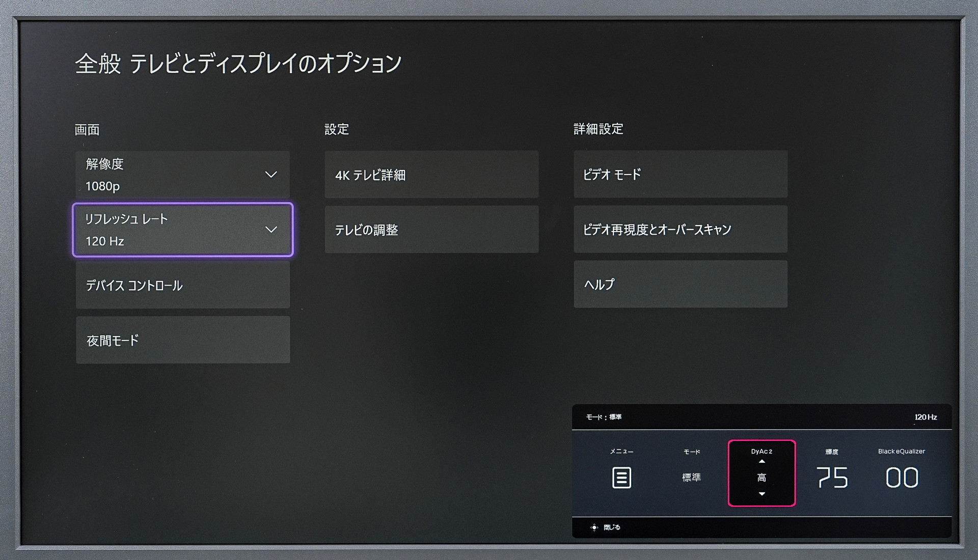Image resolution: width=978 pixels, height=560 pixels.
Task: Open the 解像度 1080p resolution dropdown
Action: 183,175
